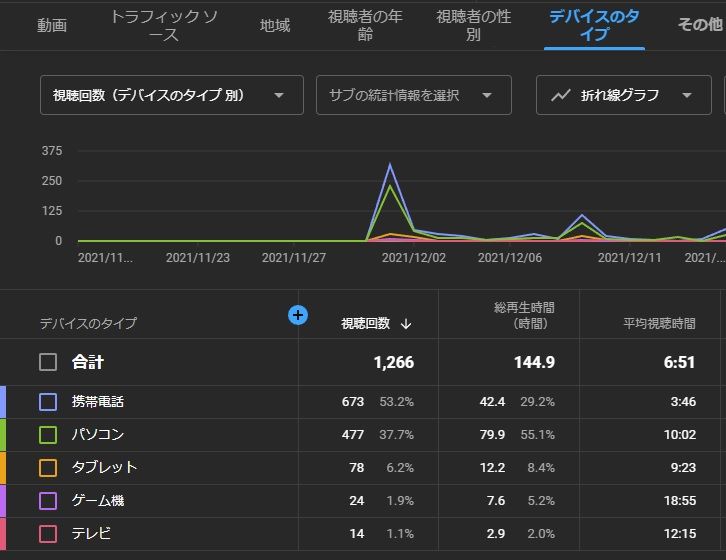This screenshot has width=726, height=560.
Task: Click the chart peak near 2021/12/02
Action: pos(390,166)
